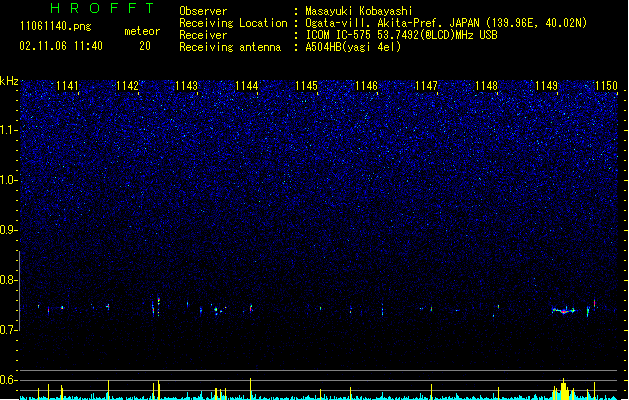The width and height of the screenshot is (629, 400).
Task: Click the Receiver field label
Action: (203, 35)
